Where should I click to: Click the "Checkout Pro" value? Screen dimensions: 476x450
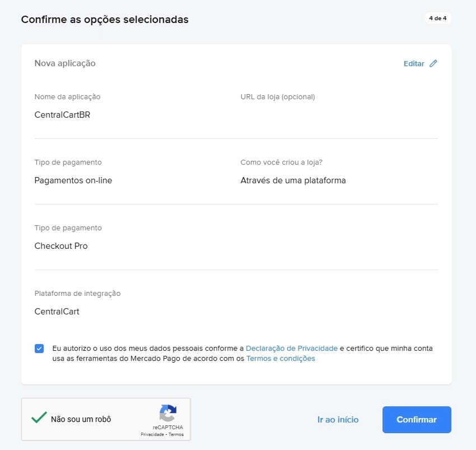click(x=61, y=245)
